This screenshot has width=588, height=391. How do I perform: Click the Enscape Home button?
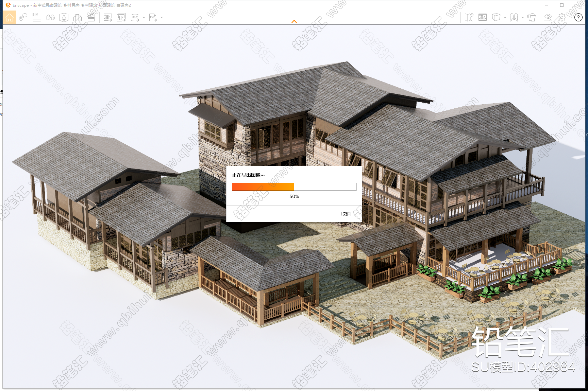(10, 17)
